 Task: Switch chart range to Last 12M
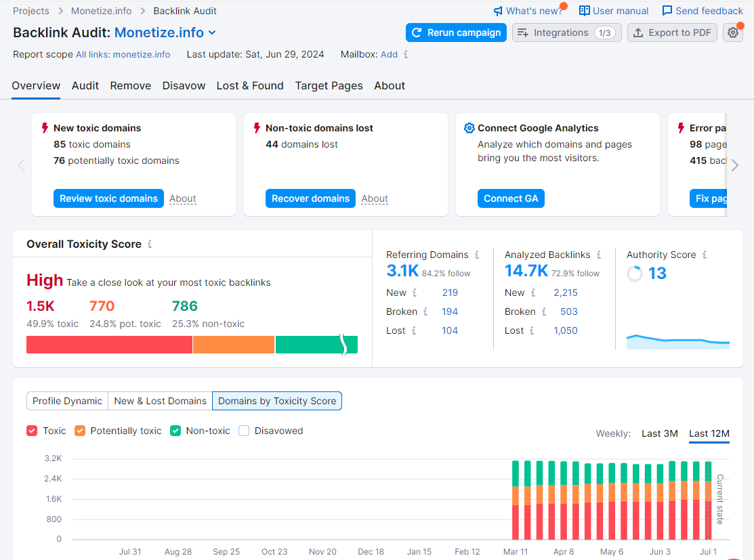point(709,433)
